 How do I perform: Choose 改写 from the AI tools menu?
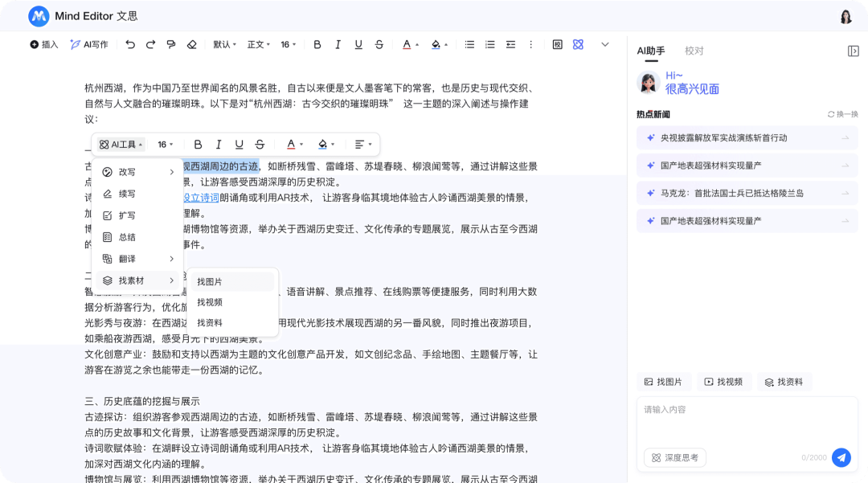139,172
